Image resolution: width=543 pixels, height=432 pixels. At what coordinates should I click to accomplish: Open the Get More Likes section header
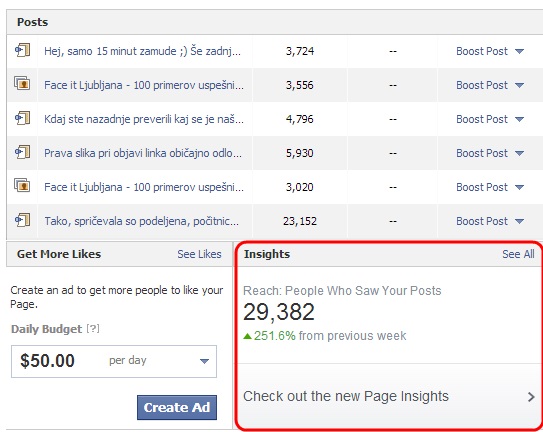point(59,254)
